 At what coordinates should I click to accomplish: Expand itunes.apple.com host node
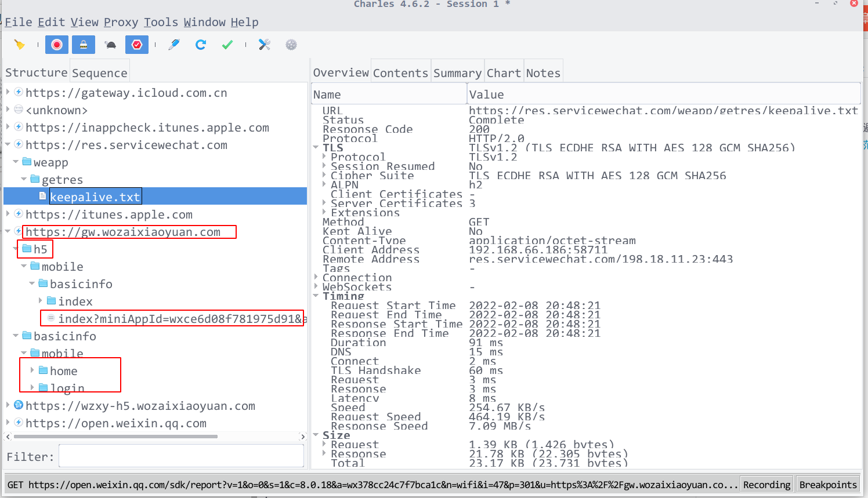click(x=8, y=214)
